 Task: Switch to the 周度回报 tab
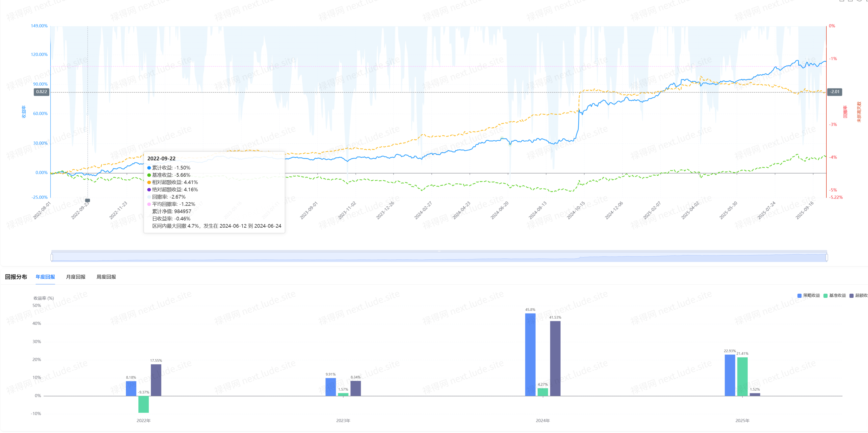[x=106, y=277]
